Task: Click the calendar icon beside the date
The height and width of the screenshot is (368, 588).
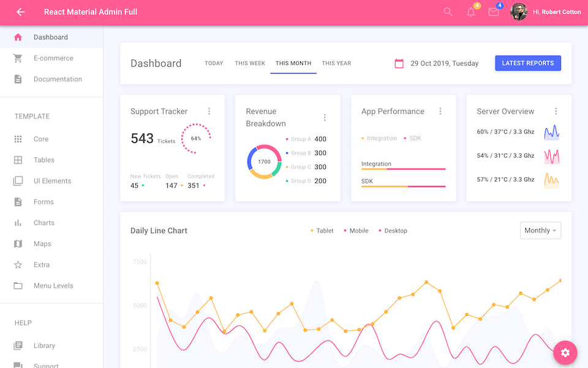Action: point(400,63)
